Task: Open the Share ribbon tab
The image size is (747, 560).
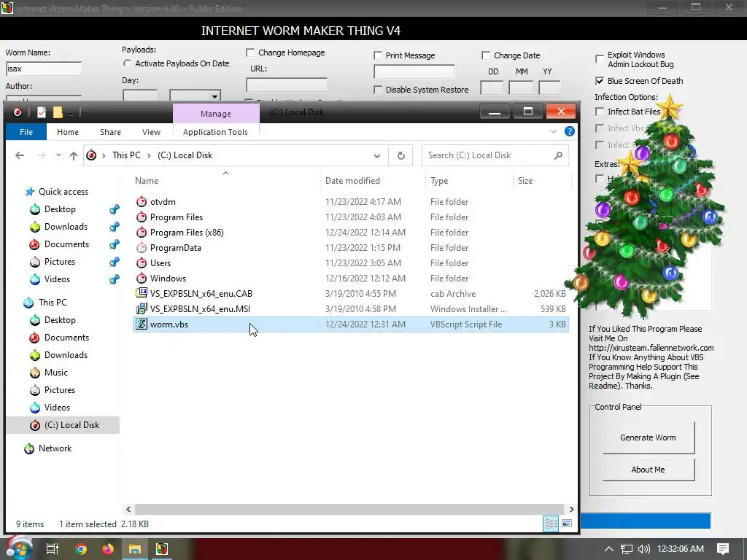Action: [110, 132]
